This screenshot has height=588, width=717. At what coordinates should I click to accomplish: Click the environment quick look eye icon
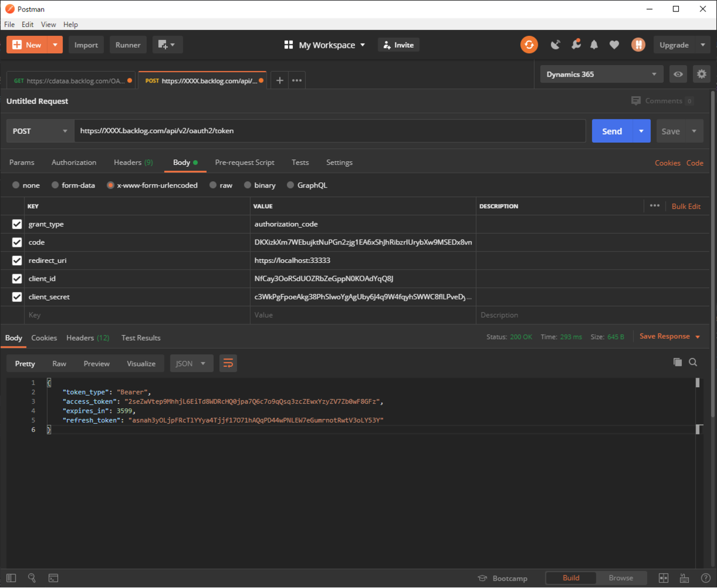click(x=678, y=74)
